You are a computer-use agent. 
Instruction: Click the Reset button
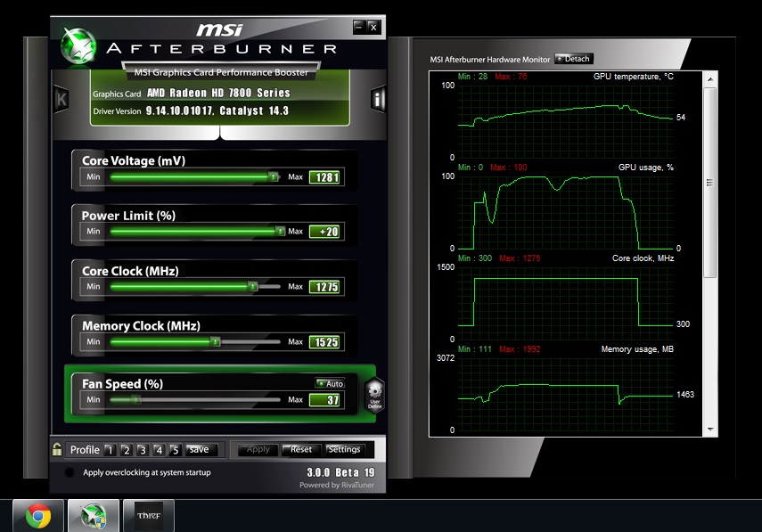click(x=301, y=449)
